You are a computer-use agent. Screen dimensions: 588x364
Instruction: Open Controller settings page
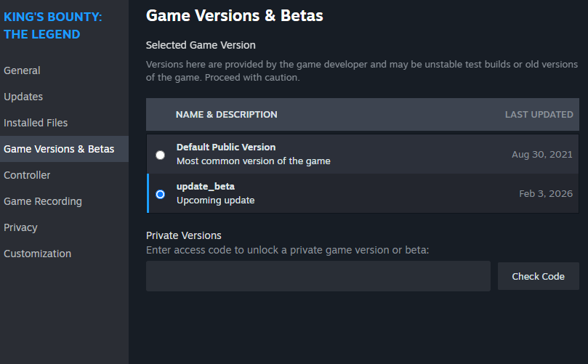tap(27, 175)
